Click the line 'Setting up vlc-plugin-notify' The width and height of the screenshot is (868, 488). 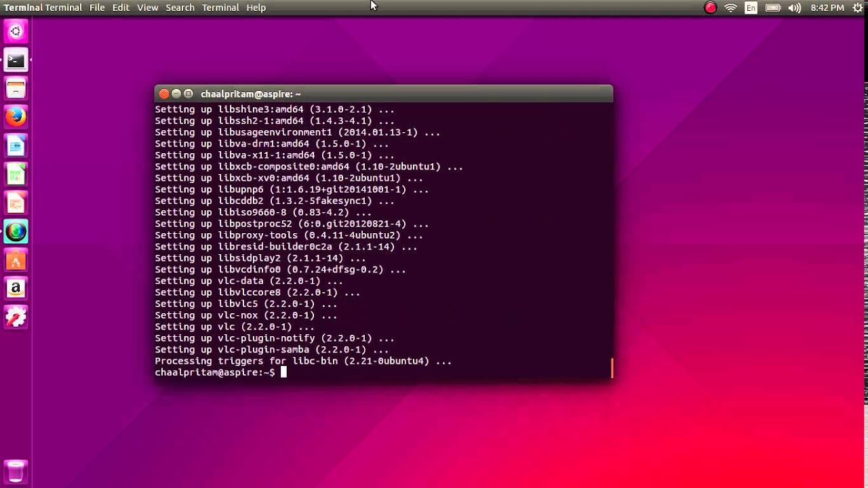[275, 338]
